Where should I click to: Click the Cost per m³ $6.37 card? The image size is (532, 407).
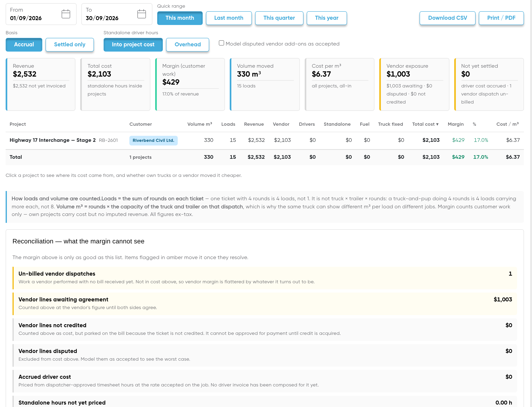[339, 84]
